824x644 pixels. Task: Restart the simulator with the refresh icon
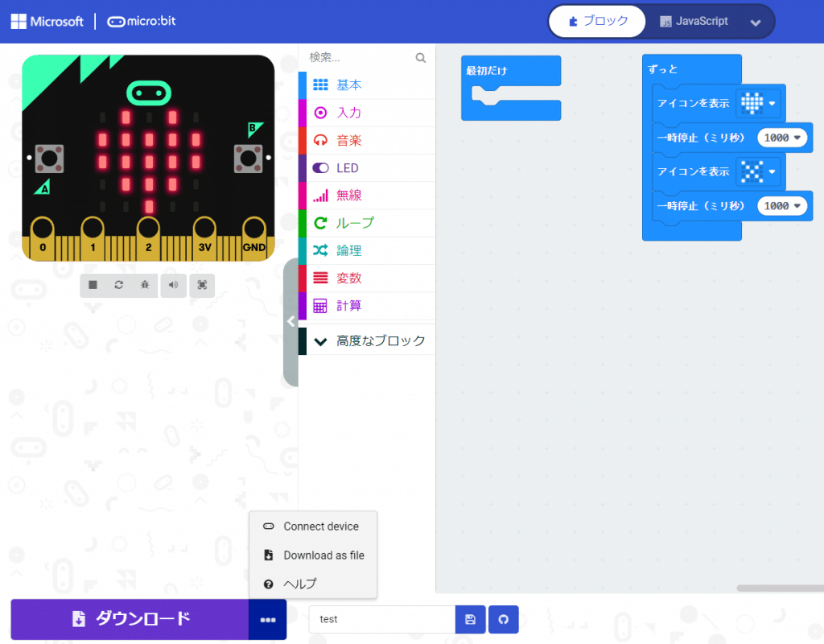coord(118,285)
